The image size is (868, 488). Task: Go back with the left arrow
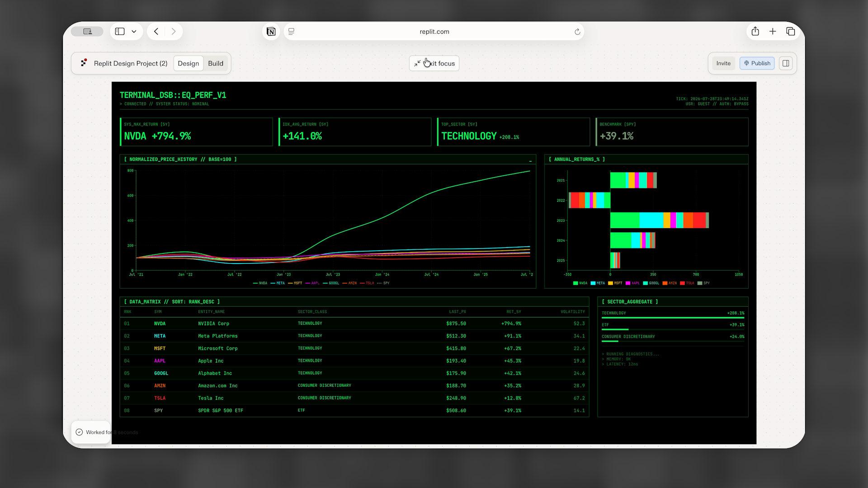point(156,32)
